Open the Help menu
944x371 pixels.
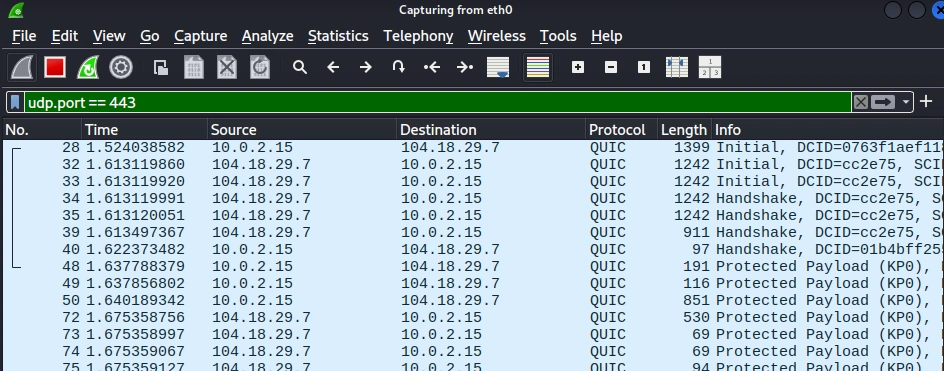pos(606,36)
